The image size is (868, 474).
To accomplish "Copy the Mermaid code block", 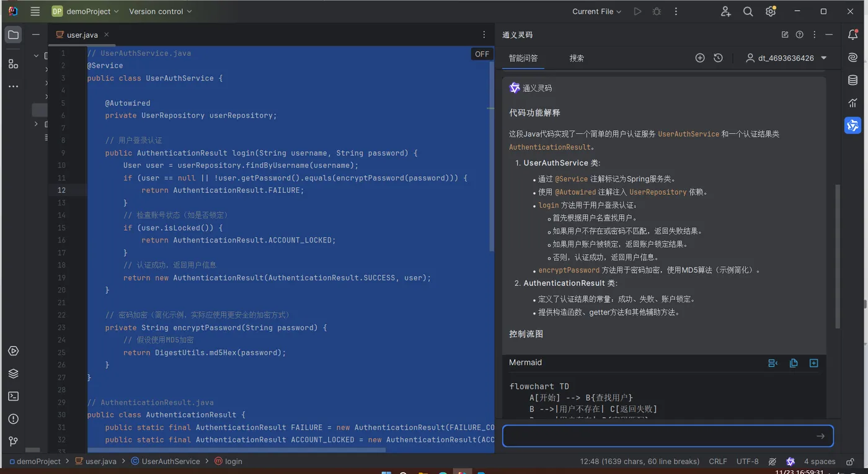I will coord(794,363).
